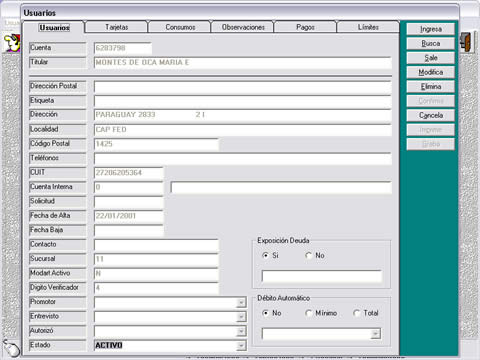The width and height of the screenshot is (480, 360).
Task: Click the Fecha de Alta date field
Action: (129, 216)
